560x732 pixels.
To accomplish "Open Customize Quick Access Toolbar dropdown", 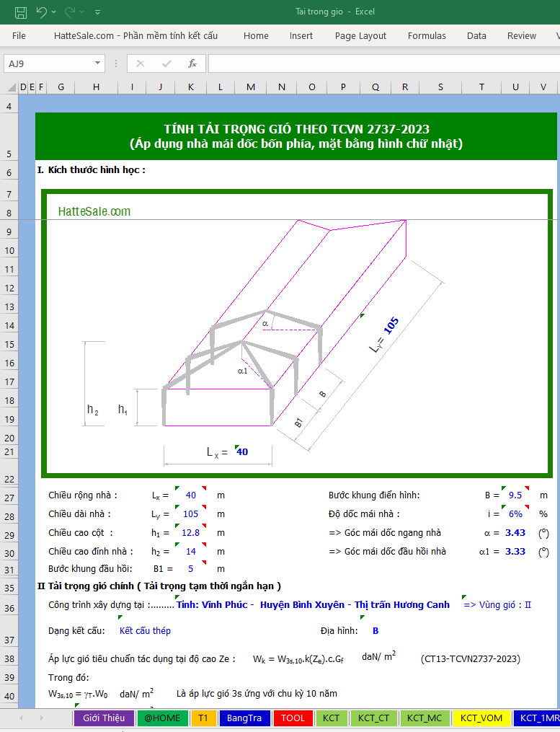I will coord(97,12).
